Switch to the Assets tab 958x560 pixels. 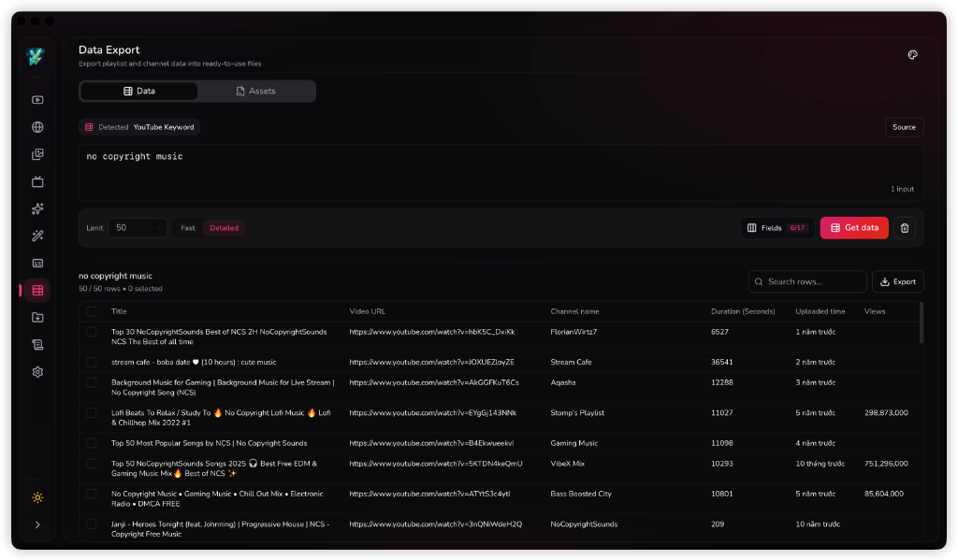(x=255, y=91)
